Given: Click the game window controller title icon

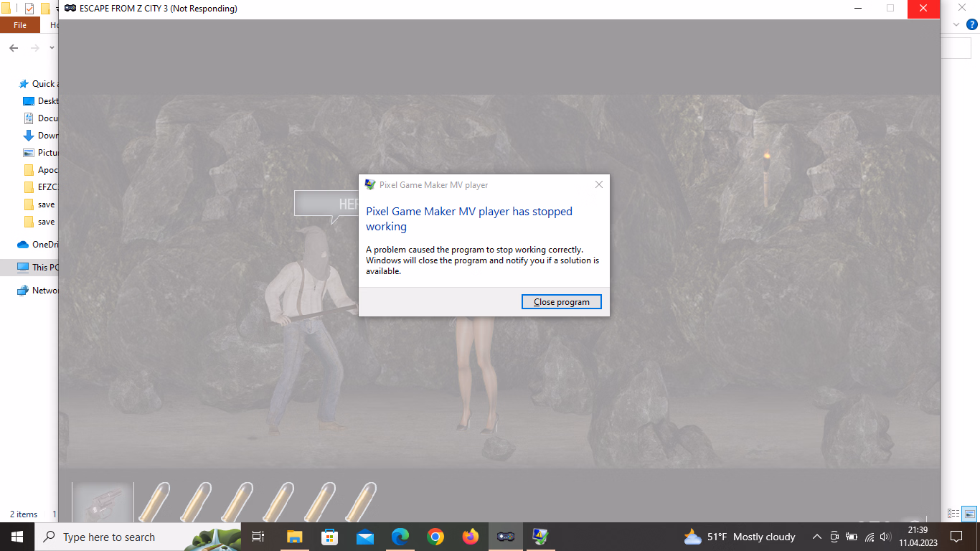Looking at the screenshot, I should (x=70, y=9).
